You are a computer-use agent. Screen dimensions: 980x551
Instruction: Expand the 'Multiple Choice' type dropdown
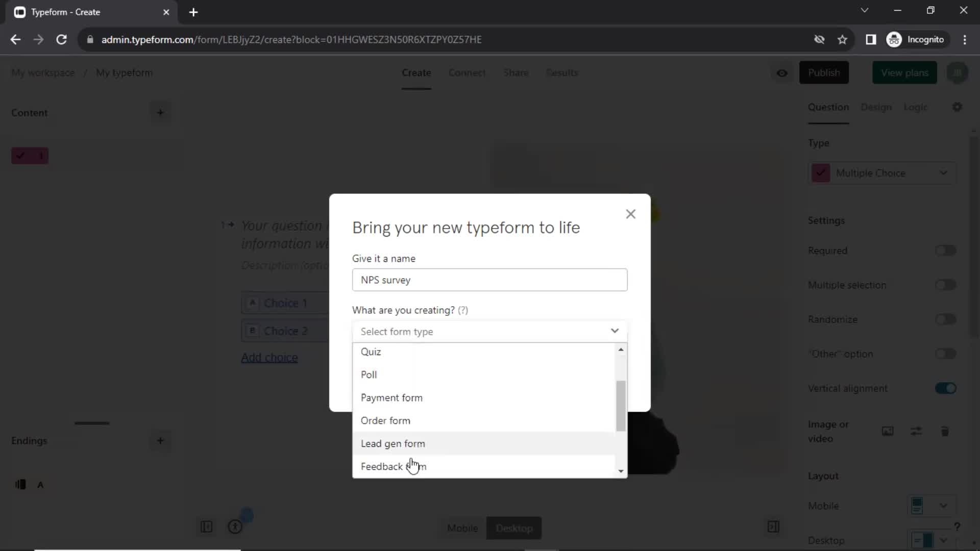point(882,173)
